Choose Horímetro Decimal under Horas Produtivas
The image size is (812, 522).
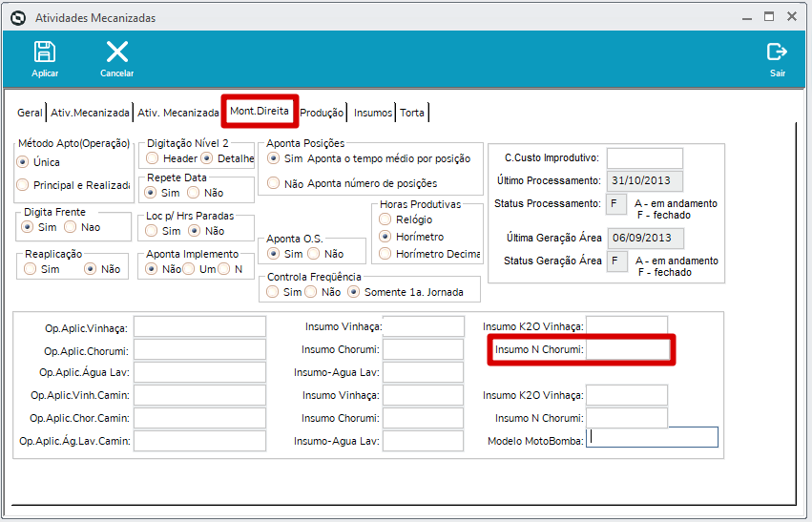(385, 253)
